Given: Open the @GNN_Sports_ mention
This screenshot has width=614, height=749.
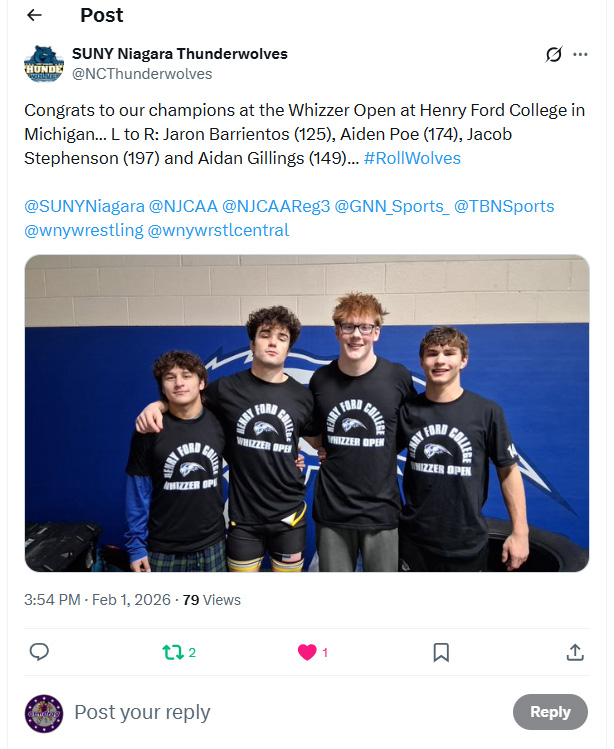Looking at the screenshot, I should click(392, 206).
